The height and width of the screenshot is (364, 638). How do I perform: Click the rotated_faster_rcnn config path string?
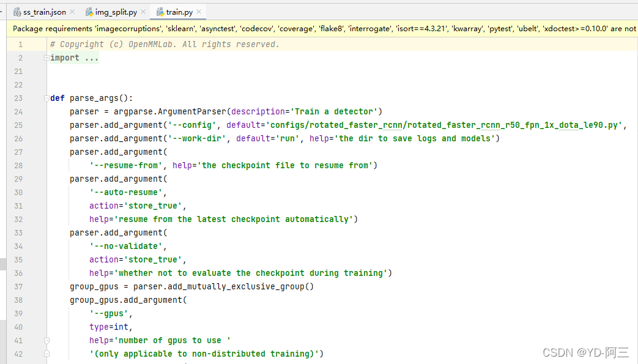444,125
